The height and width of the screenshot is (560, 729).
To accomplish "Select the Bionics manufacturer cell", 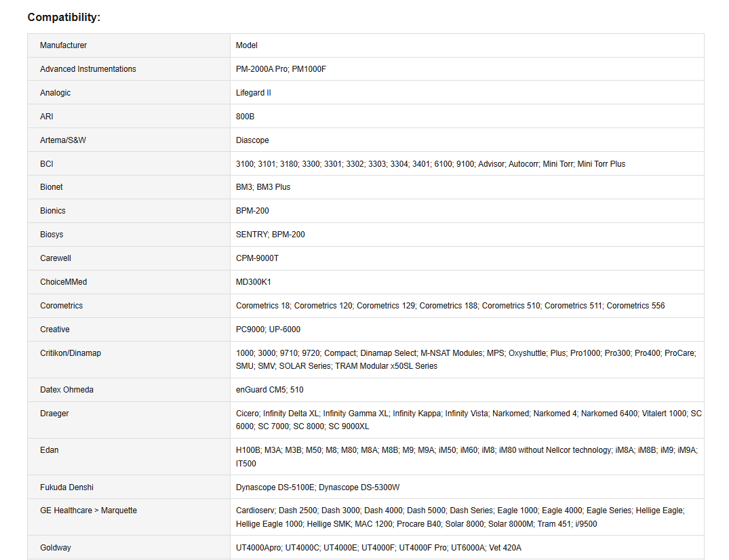I will pos(53,211).
